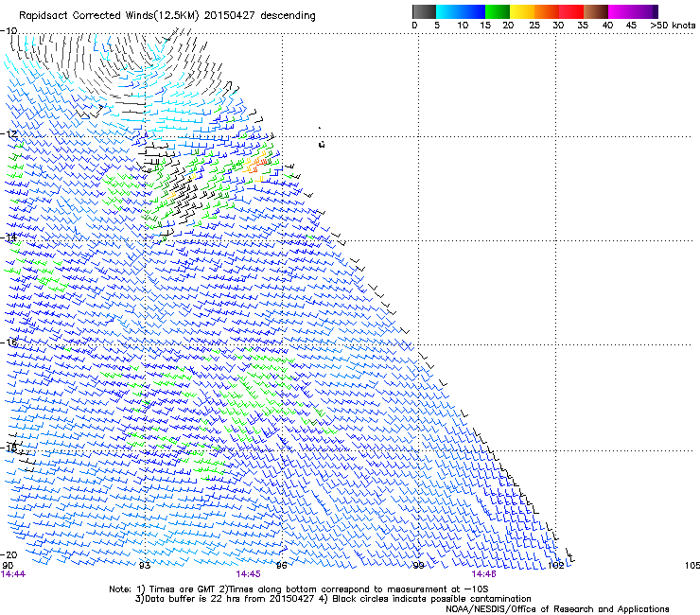This screenshot has height=615, width=700.
Task: Click the orange high-wind barb cluster near 12.5S
Action: (x=256, y=165)
